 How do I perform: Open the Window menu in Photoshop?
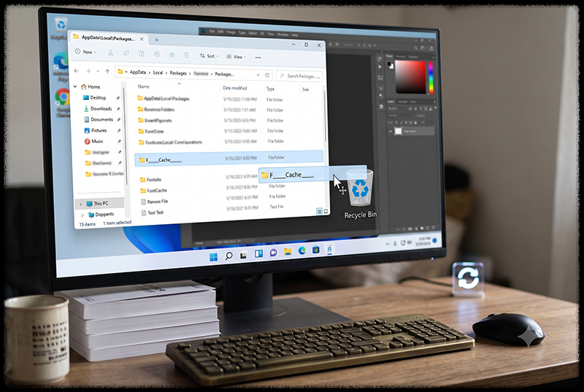tap(283, 34)
